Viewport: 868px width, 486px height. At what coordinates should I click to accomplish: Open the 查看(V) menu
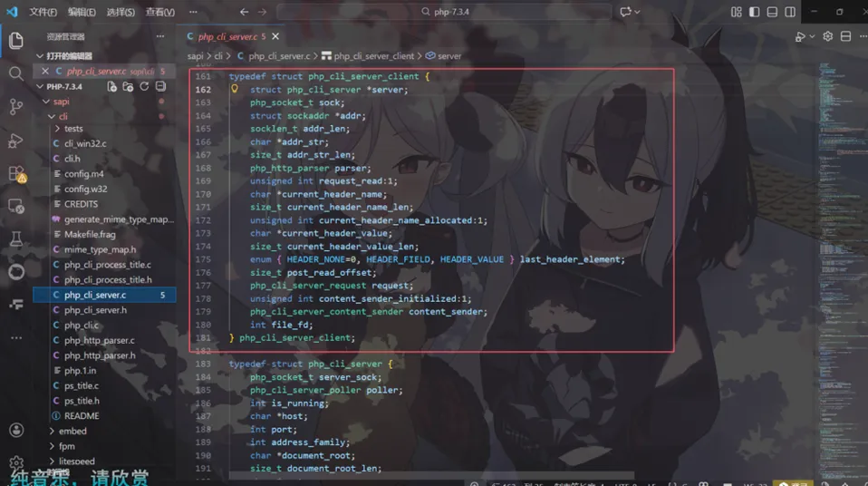click(x=160, y=12)
